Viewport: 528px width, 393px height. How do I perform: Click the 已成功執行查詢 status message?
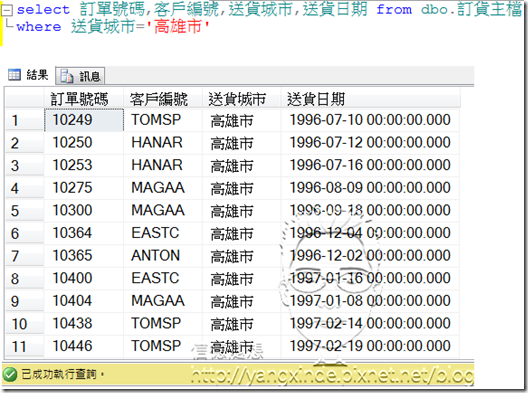click(63, 374)
